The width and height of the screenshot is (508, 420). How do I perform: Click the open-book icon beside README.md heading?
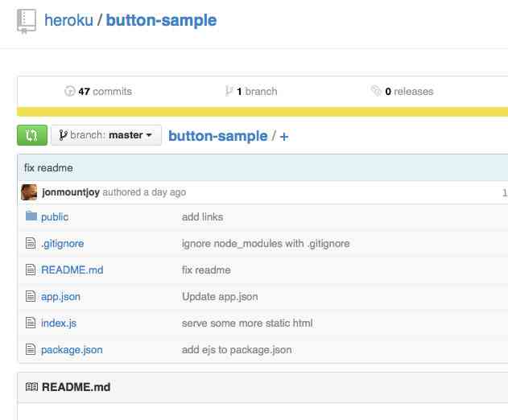31,387
